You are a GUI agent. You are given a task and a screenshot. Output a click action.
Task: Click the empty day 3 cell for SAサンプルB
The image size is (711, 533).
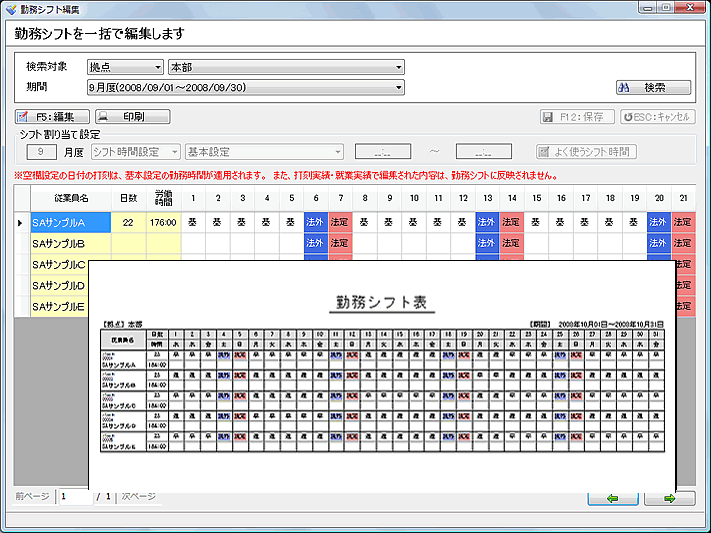[x=242, y=244]
